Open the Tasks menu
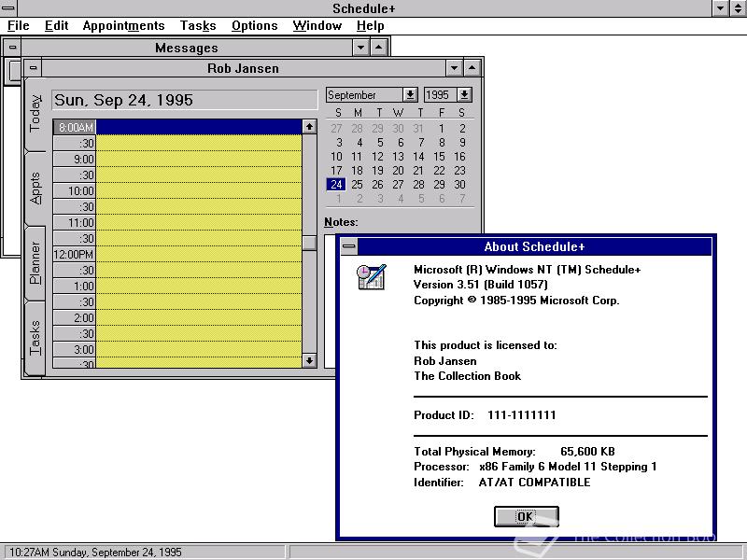The image size is (747, 560). click(x=198, y=26)
